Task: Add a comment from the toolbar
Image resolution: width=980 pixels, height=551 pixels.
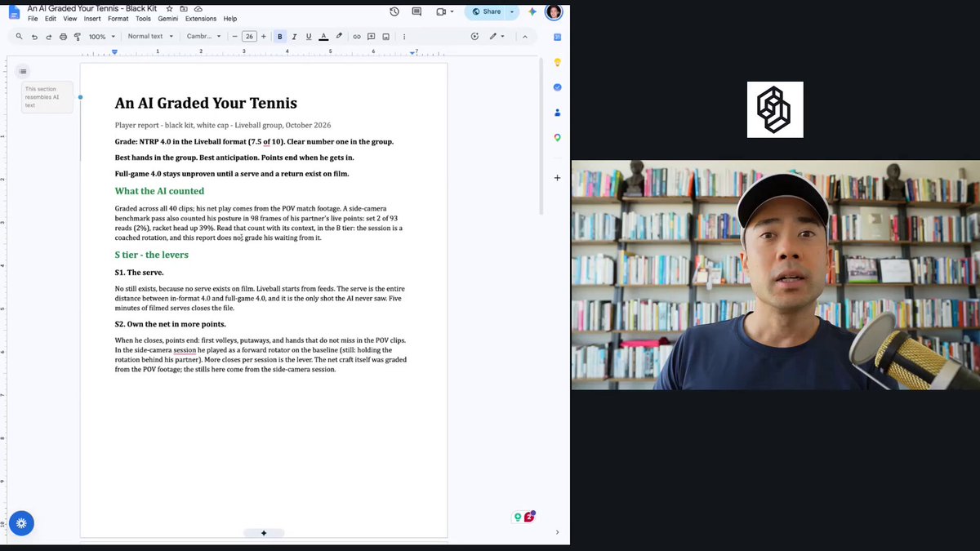Action: click(x=372, y=36)
